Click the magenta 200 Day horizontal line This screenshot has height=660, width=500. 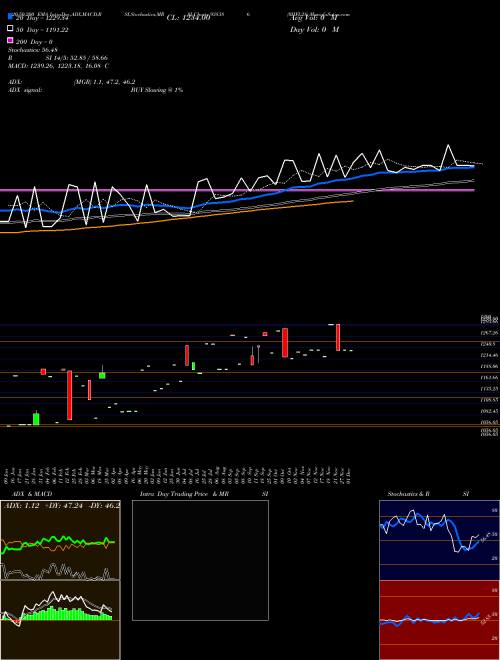point(237,190)
